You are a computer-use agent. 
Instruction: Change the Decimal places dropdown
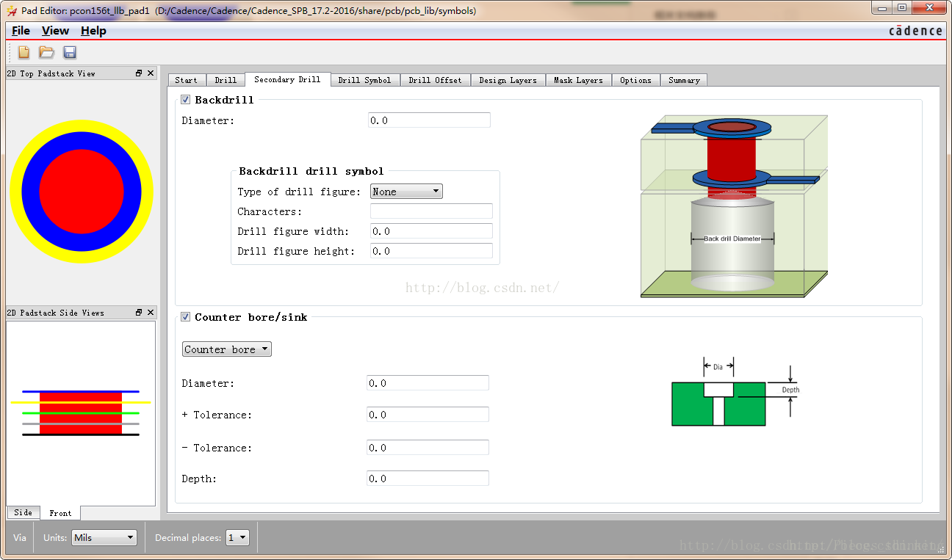point(238,538)
